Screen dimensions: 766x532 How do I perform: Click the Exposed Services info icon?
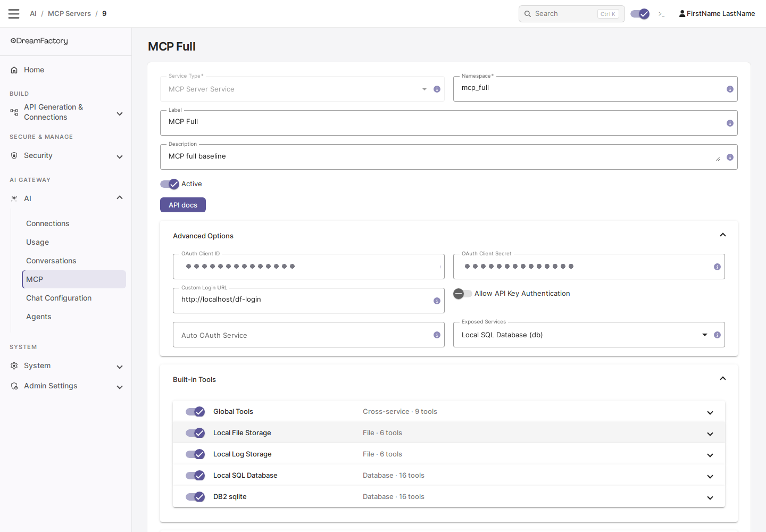tap(717, 335)
